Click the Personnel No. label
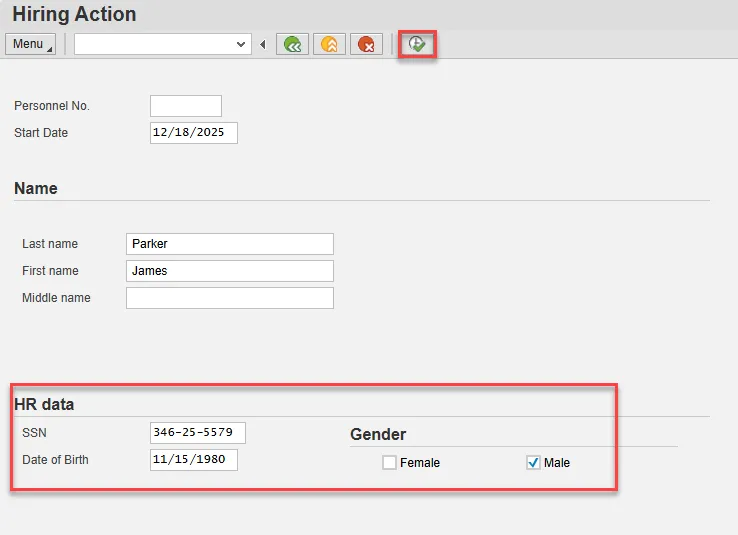738x535 pixels. [52, 106]
